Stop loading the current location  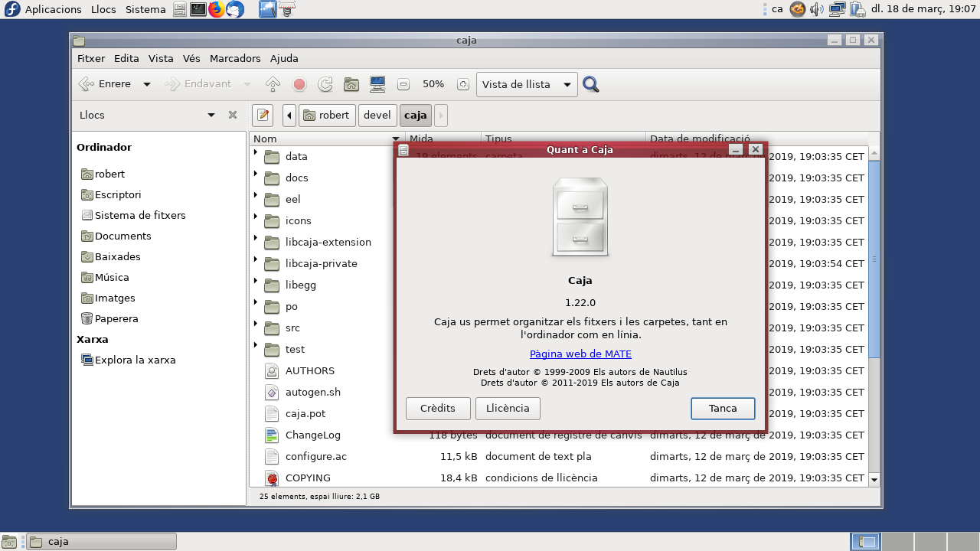click(299, 84)
